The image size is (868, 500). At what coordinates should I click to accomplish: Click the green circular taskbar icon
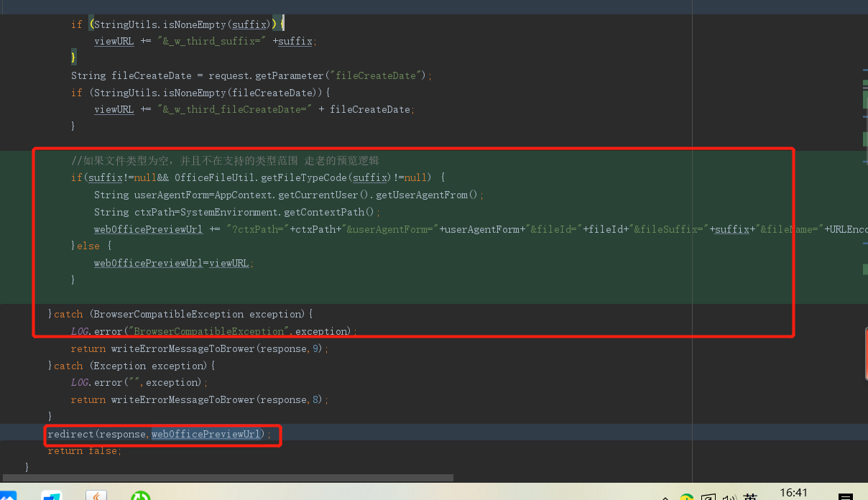pos(141,496)
